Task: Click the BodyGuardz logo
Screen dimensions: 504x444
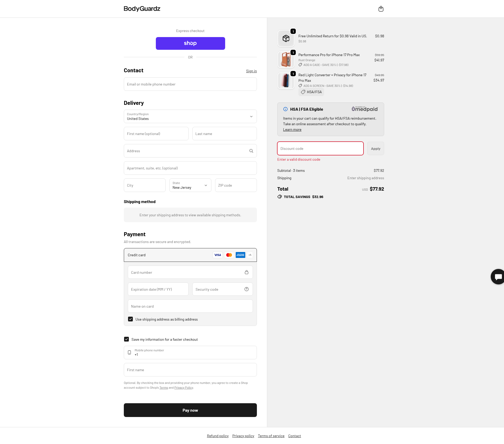Action: [x=142, y=9]
